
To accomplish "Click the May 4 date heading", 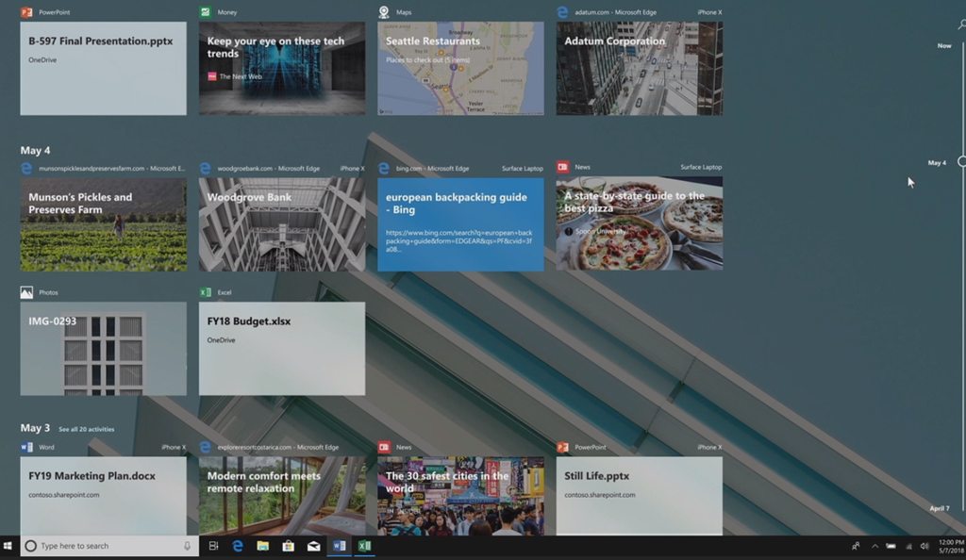I will coord(35,150).
